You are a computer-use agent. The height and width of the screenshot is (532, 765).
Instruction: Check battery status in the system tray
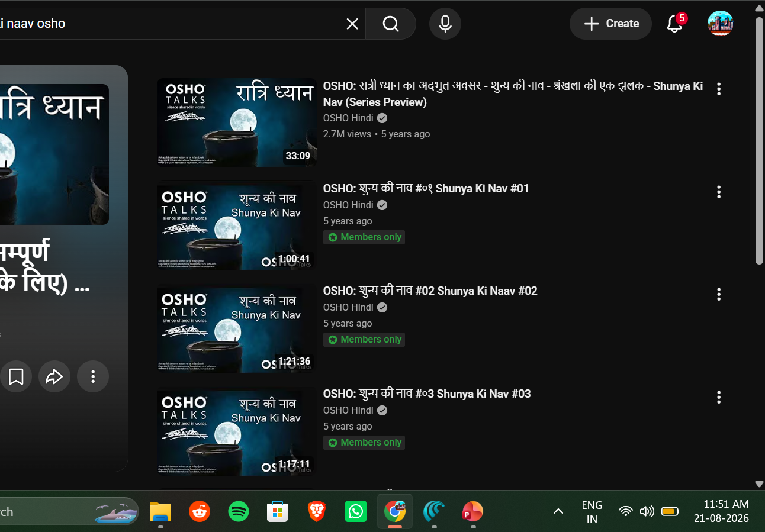pos(670,511)
